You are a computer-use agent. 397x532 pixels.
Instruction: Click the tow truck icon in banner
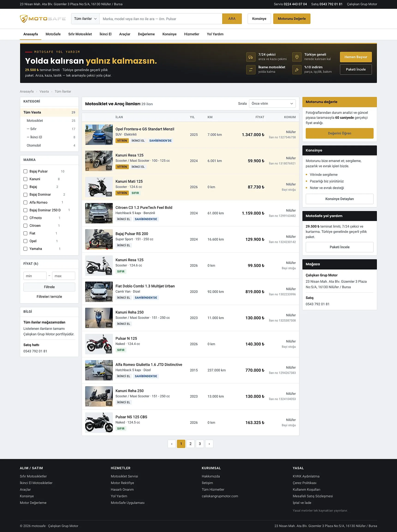(251, 57)
